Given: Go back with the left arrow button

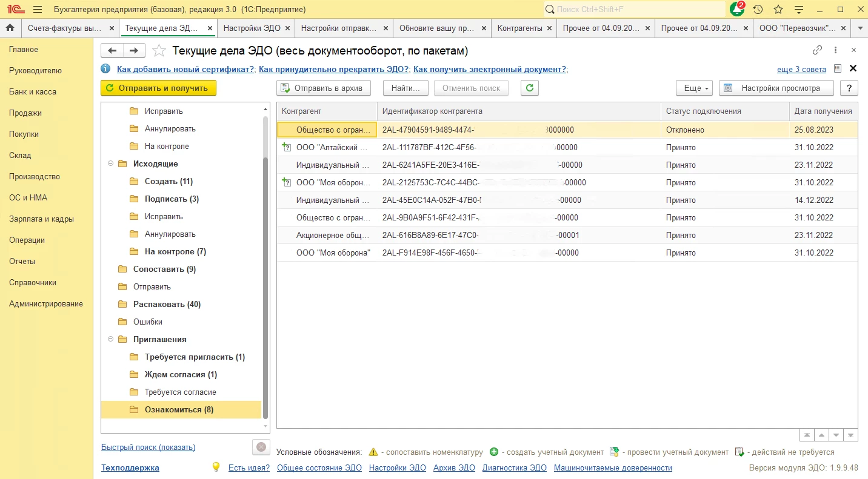Looking at the screenshot, I should click(x=112, y=51).
